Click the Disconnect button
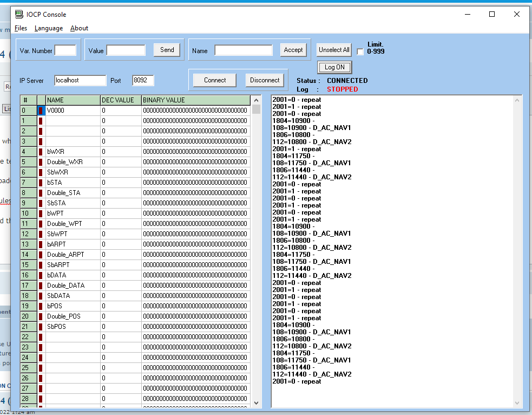This screenshot has width=532, height=415. pos(265,80)
